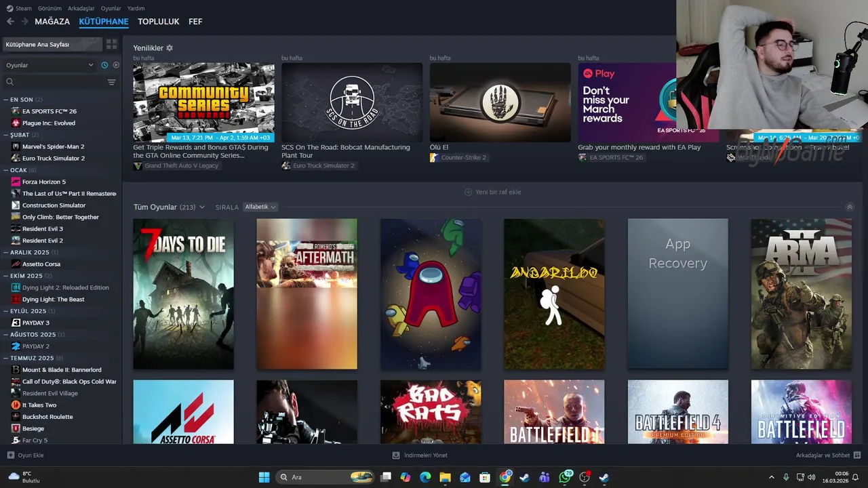Click the Resident Evil 3 sidebar icon

click(x=16, y=228)
